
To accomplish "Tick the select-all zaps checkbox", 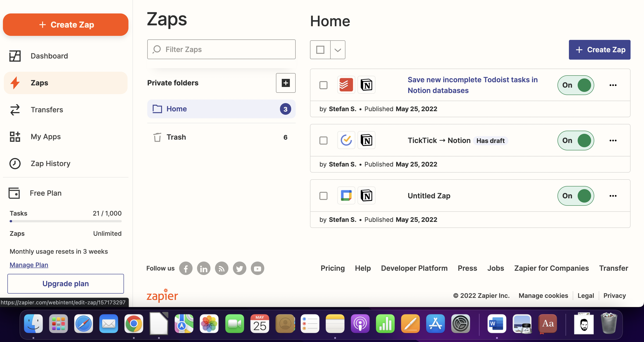I will (x=320, y=50).
